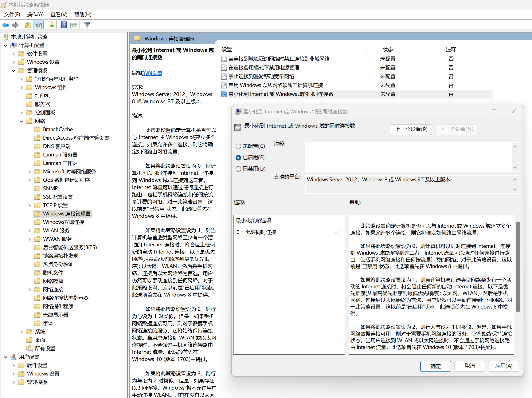The height and width of the screenshot is (398, 532).
Task: Select the DNS 客户端 tree folder
Action: click(x=56, y=146)
